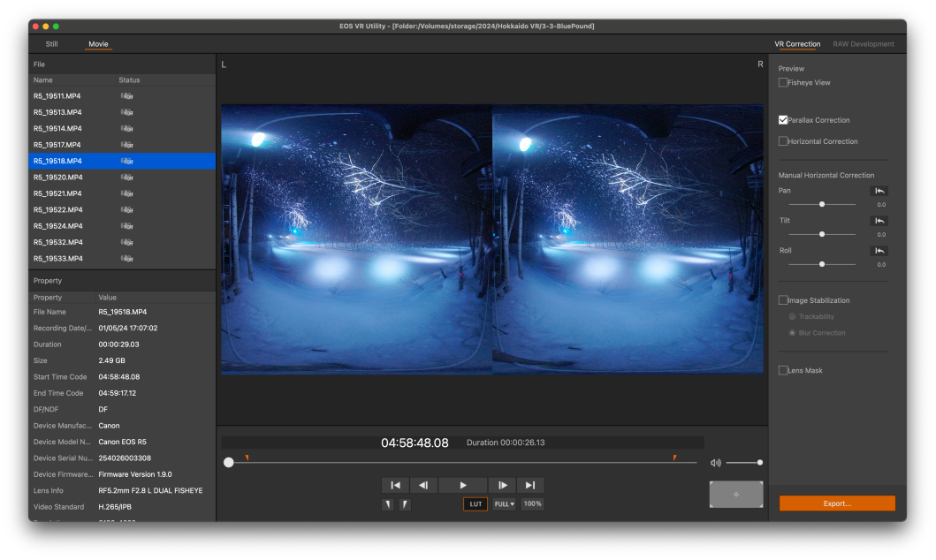Screen dimensions: 936x560
Task: Jump to the first frame
Action: 395,485
